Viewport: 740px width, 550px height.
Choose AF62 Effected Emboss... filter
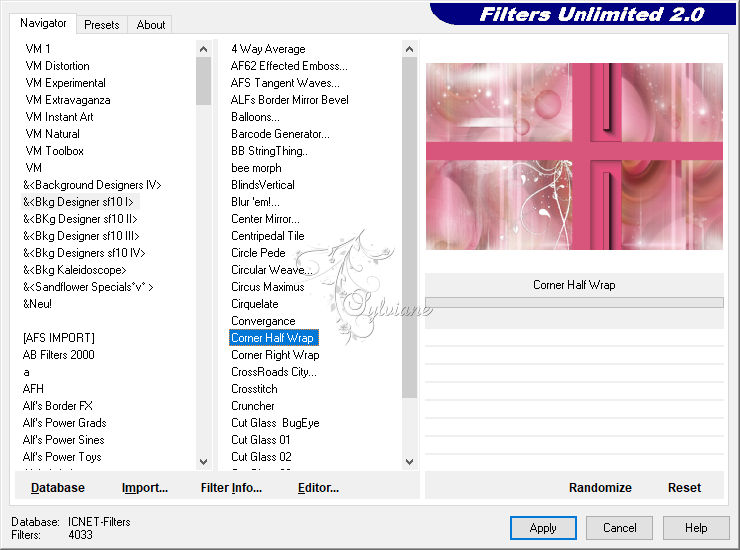tap(289, 66)
